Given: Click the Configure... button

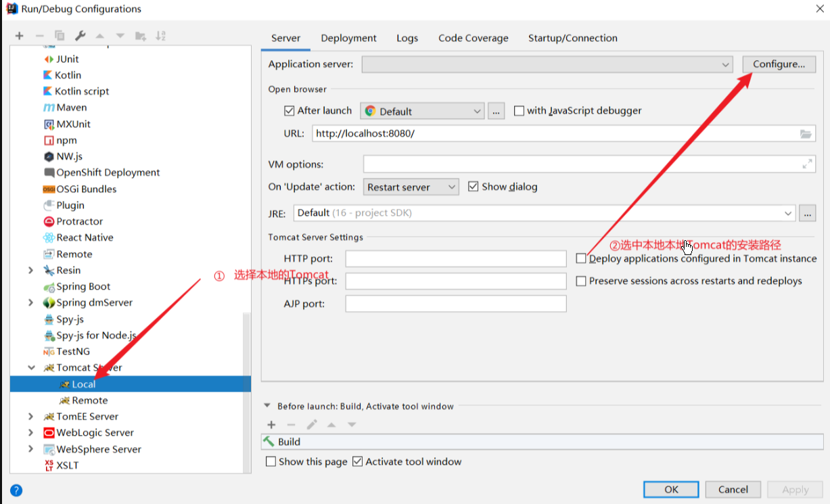Looking at the screenshot, I should 779,64.
